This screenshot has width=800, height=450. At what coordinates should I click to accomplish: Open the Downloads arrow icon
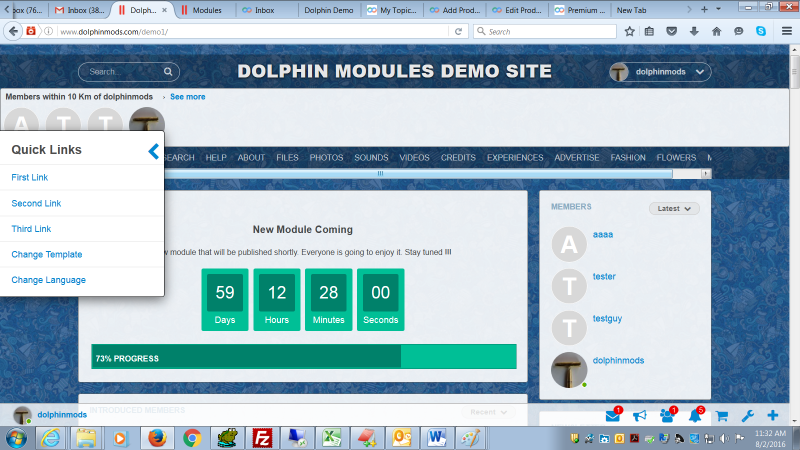[x=694, y=32]
